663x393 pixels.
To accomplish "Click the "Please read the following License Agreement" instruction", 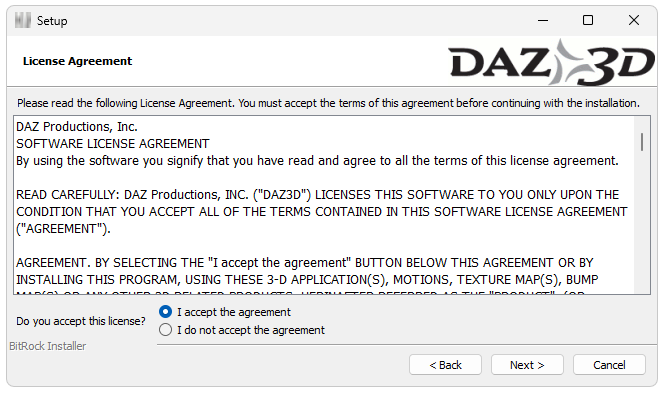I will pyautogui.click(x=328, y=103).
